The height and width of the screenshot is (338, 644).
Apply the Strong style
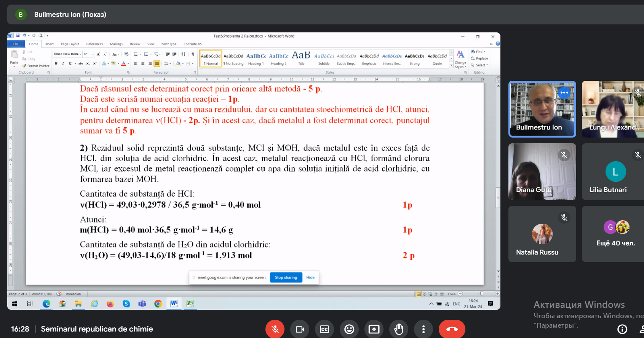pos(414,59)
